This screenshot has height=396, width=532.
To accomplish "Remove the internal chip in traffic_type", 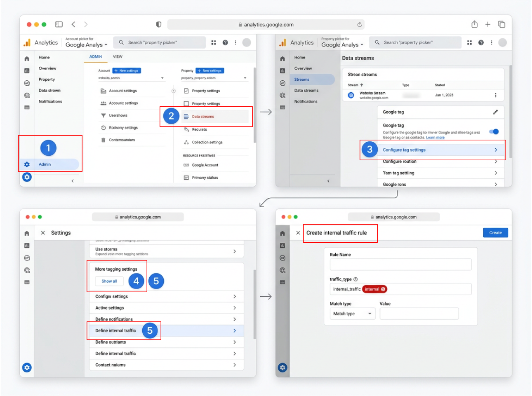I will (x=383, y=289).
